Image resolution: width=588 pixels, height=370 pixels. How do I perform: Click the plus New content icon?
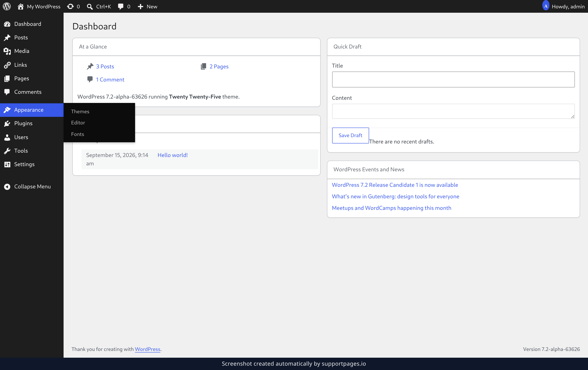point(140,7)
